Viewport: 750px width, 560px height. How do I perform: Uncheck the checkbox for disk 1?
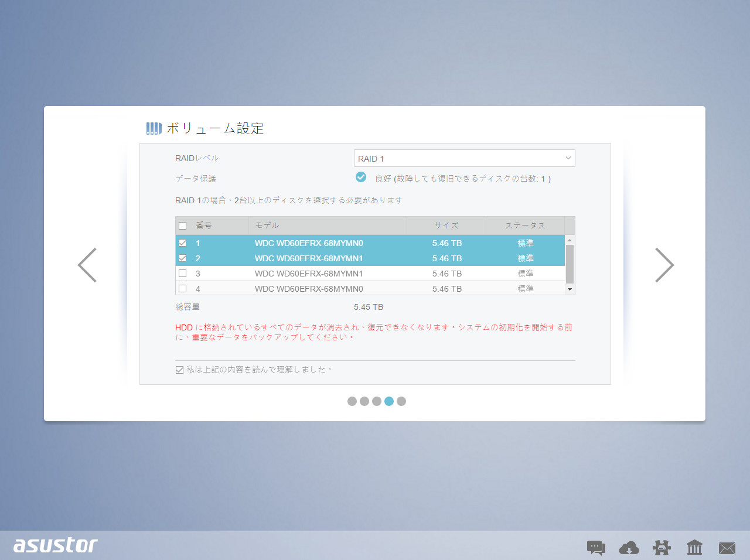click(182, 243)
